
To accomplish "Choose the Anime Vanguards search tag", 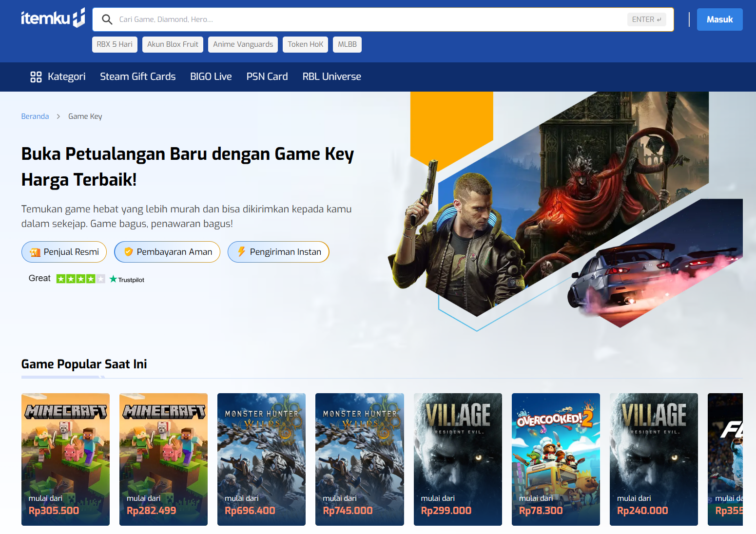I will click(243, 44).
